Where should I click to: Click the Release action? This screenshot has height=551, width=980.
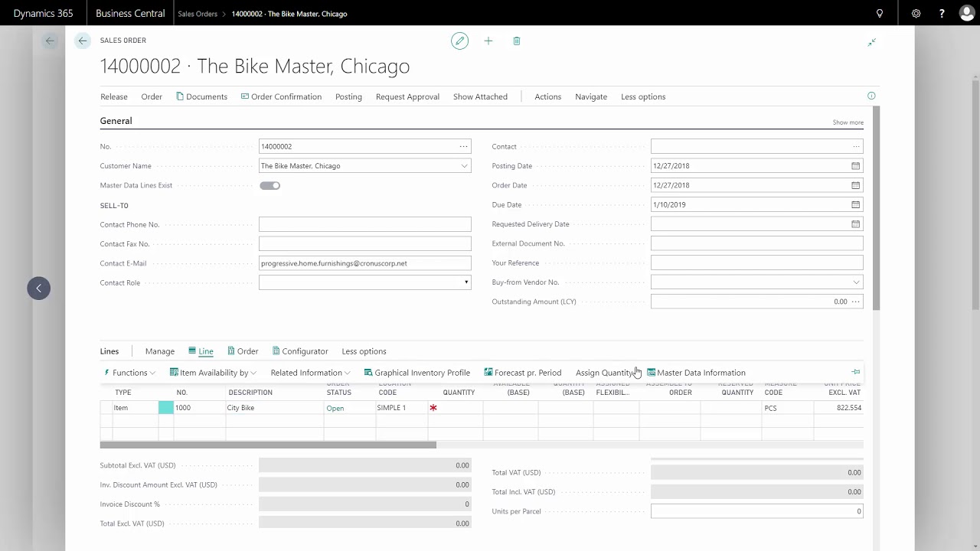click(x=113, y=96)
